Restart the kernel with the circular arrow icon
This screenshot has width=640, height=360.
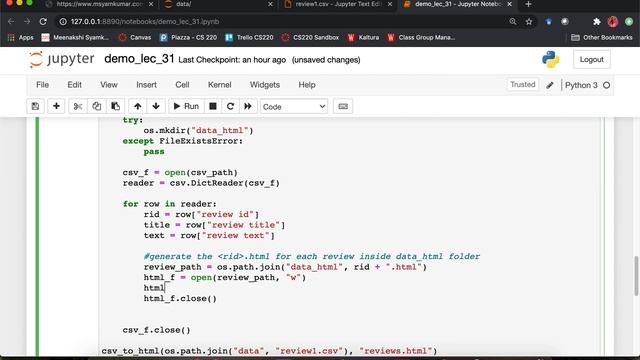tap(230, 106)
